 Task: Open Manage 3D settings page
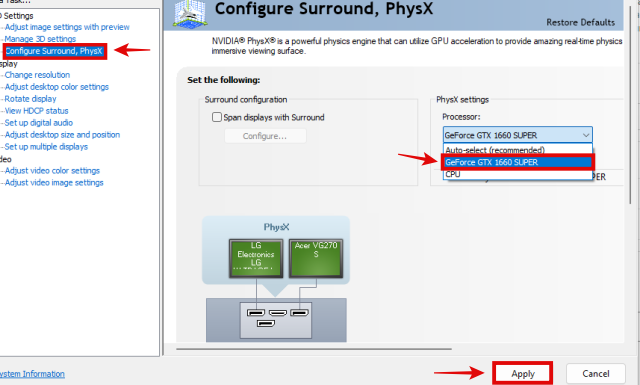[40, 39]
